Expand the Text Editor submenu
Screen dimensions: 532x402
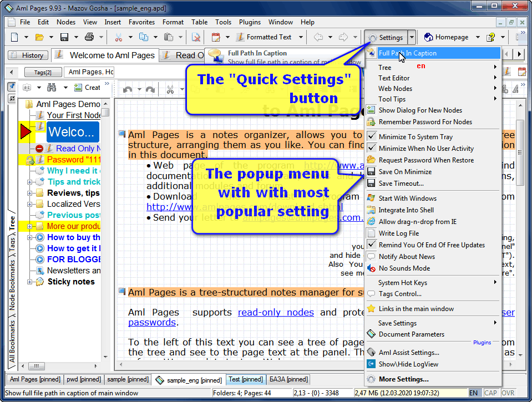[x=433, y=78]
